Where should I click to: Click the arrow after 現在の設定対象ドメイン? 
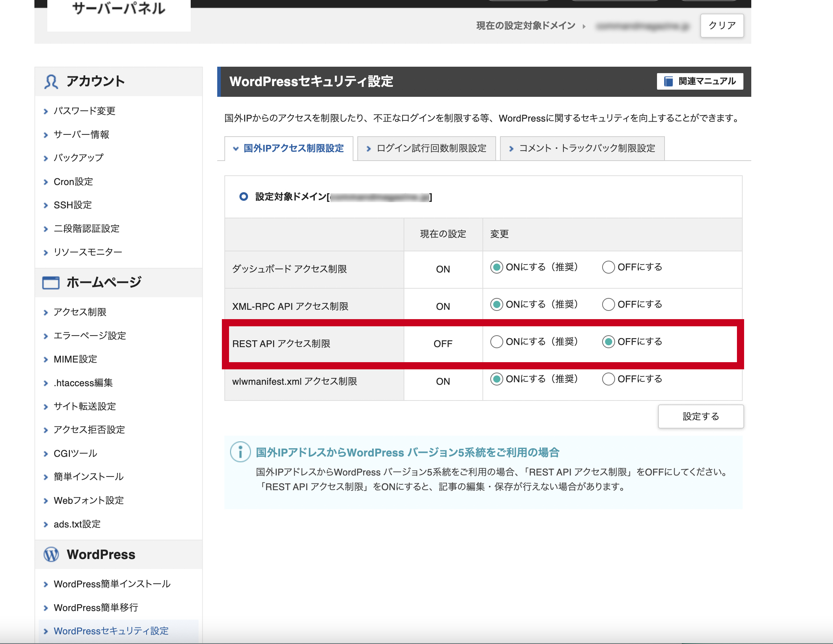pos(584,26)
